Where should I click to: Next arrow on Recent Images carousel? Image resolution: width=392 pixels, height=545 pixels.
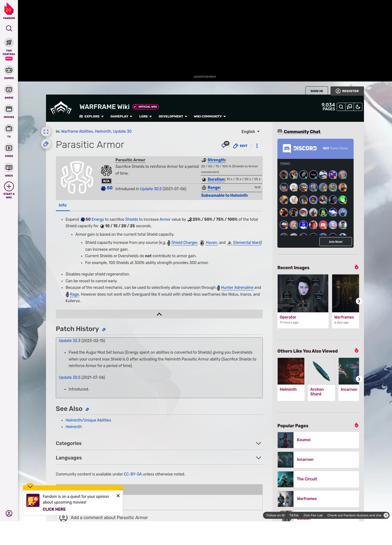(x=359, y=301)
